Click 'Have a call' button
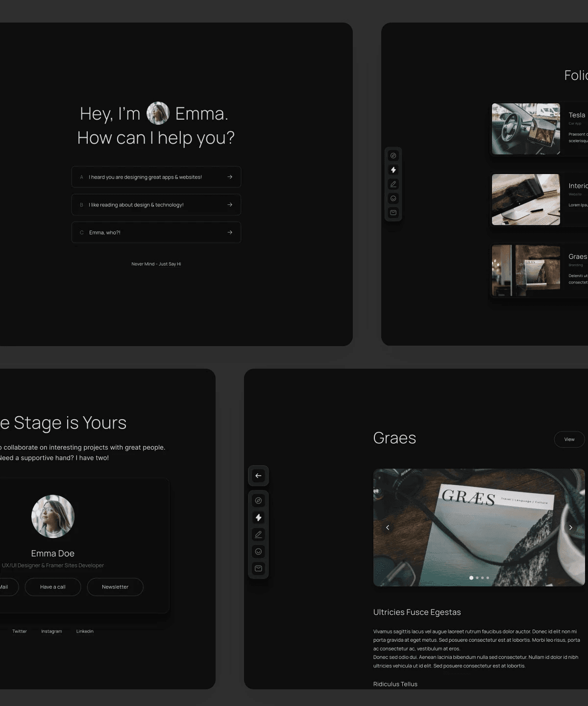The width and height of the screenshot is (588, 706). point(53,587)
